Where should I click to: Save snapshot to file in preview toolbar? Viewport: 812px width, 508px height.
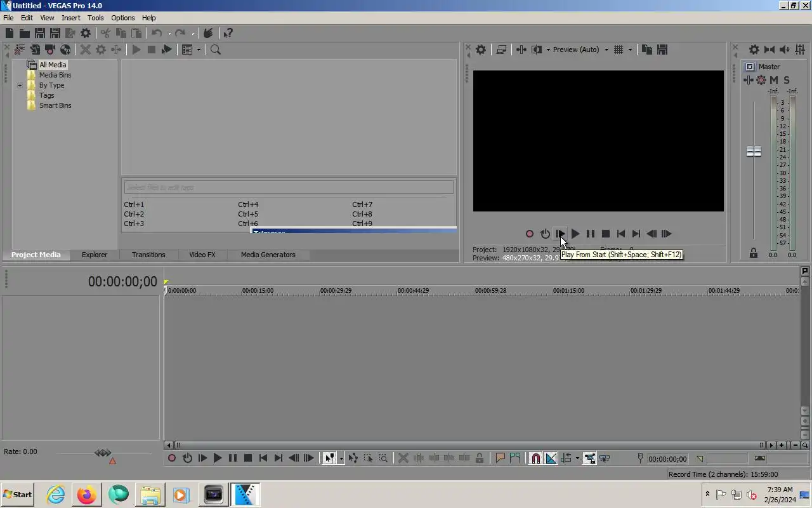pyautogui.click(x=662, y=50)
